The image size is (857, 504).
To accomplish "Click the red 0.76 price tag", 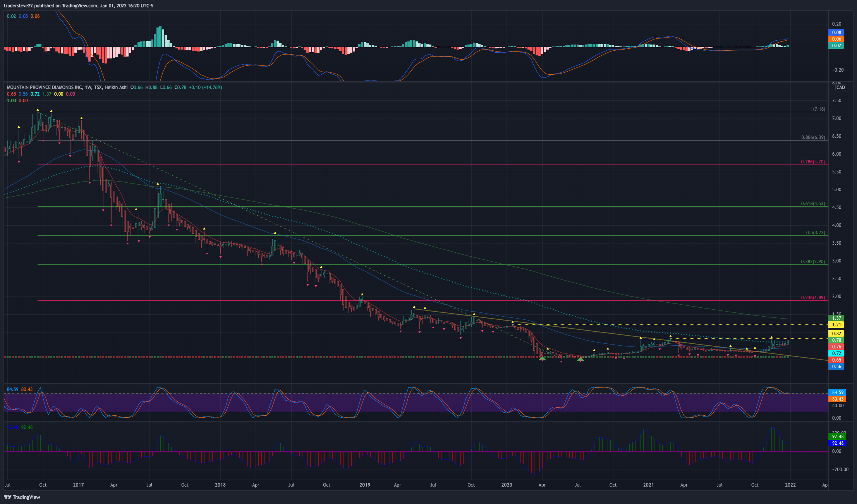I will (x=836, y=347).
